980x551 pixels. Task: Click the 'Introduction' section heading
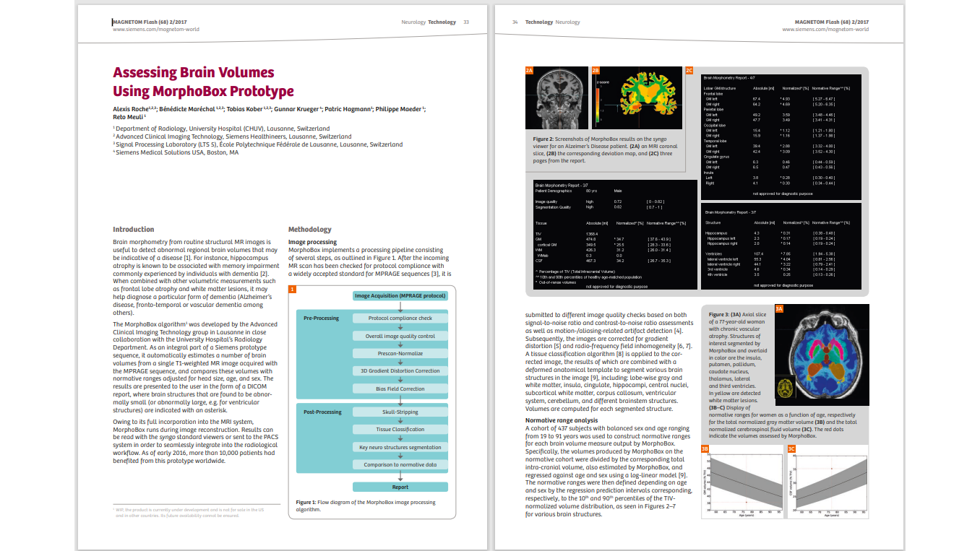pyautogui.click(x=134, y=229)
